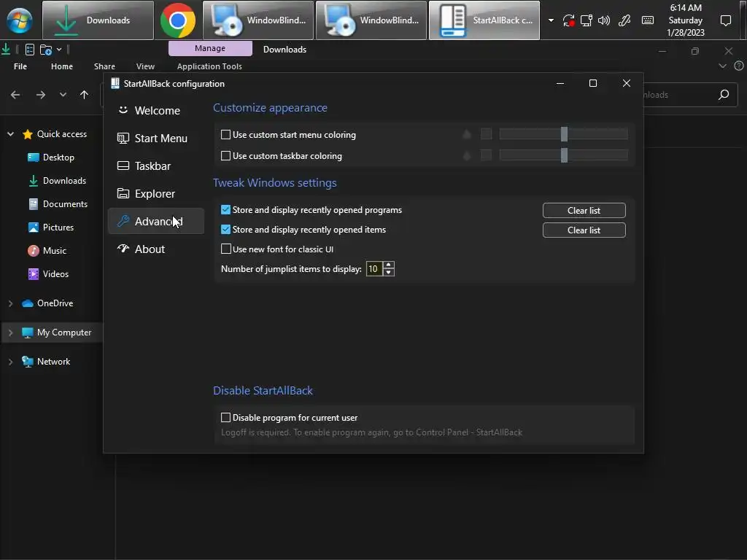Go up one folder level
This screenshot has width=747, height=560.
point(85,95)
